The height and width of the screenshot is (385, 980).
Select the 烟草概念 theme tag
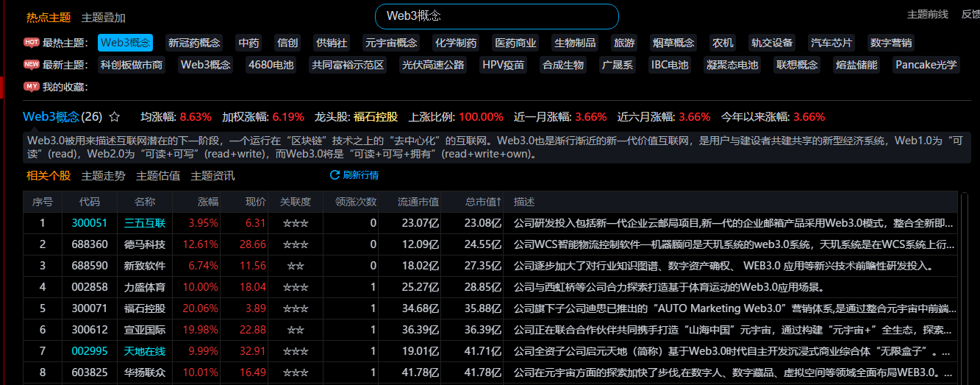click(673, 43)
